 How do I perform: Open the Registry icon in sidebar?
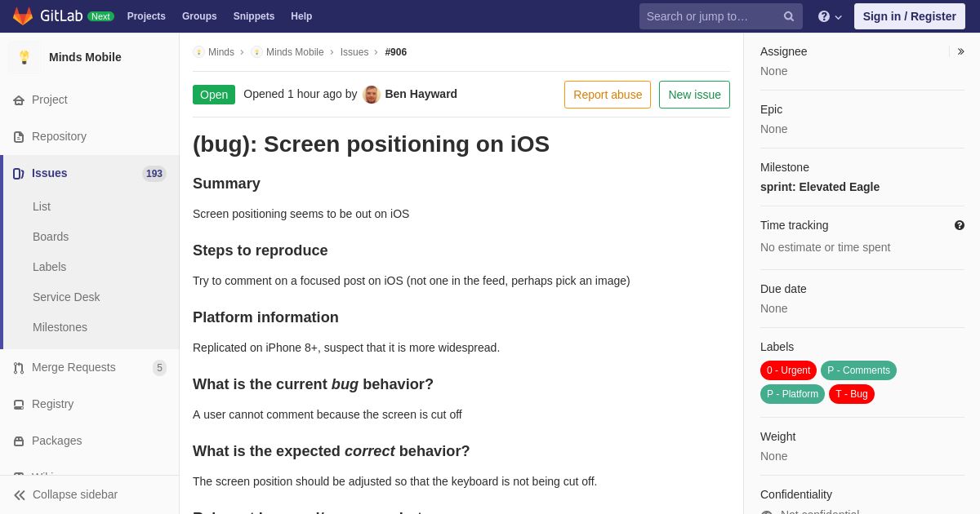click(19, 405)
